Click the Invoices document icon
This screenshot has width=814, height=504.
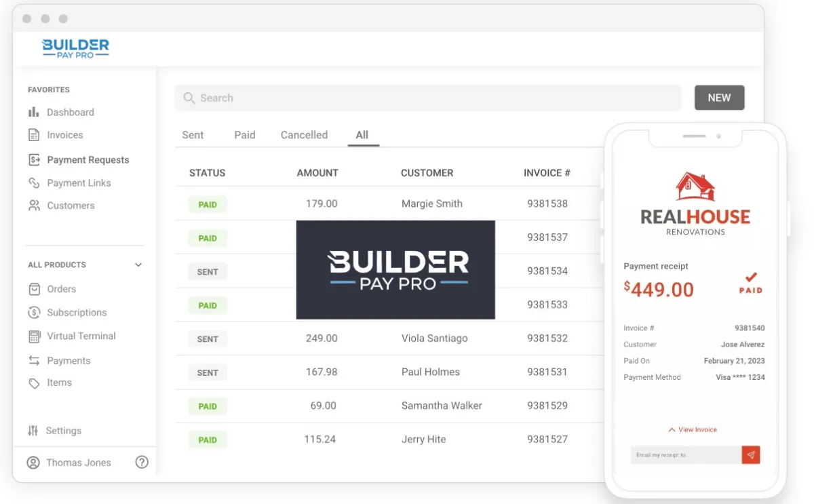(33, 135)
